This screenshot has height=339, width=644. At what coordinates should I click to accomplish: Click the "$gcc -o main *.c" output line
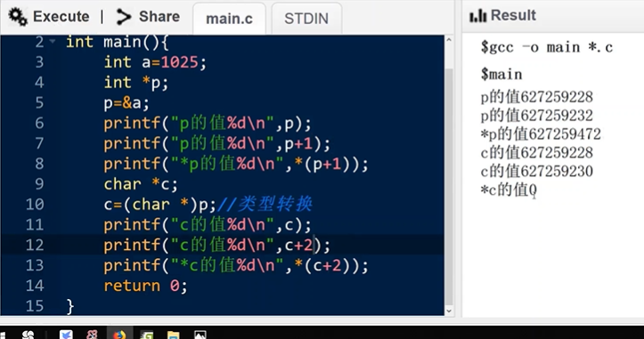[x=547, y=48]
